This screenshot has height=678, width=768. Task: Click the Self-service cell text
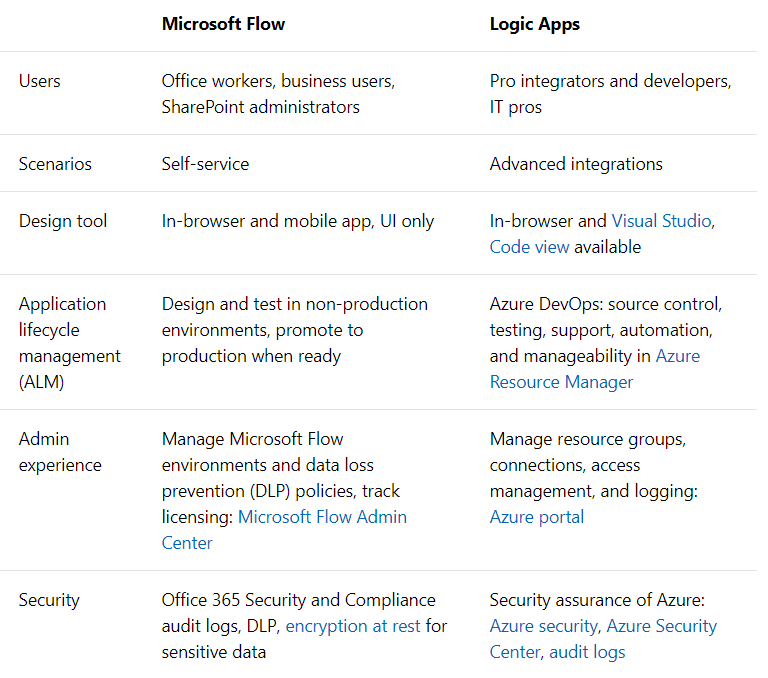point(205,164)
